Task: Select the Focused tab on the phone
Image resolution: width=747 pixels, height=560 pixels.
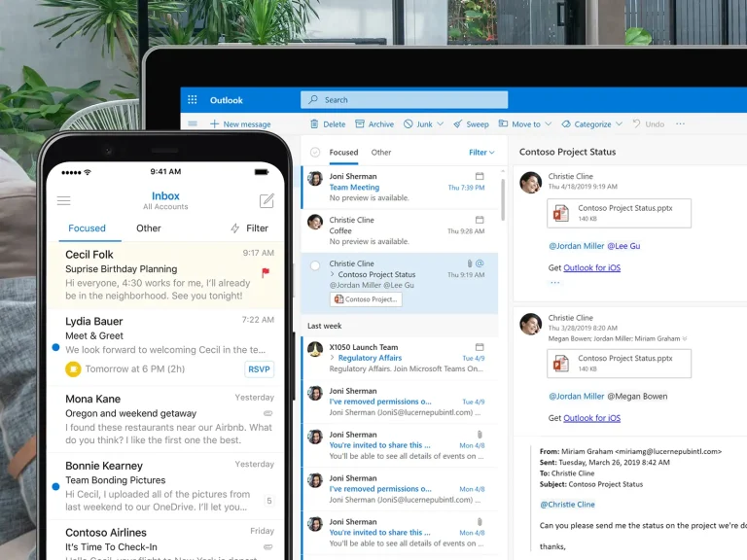Action: (87, 228)
